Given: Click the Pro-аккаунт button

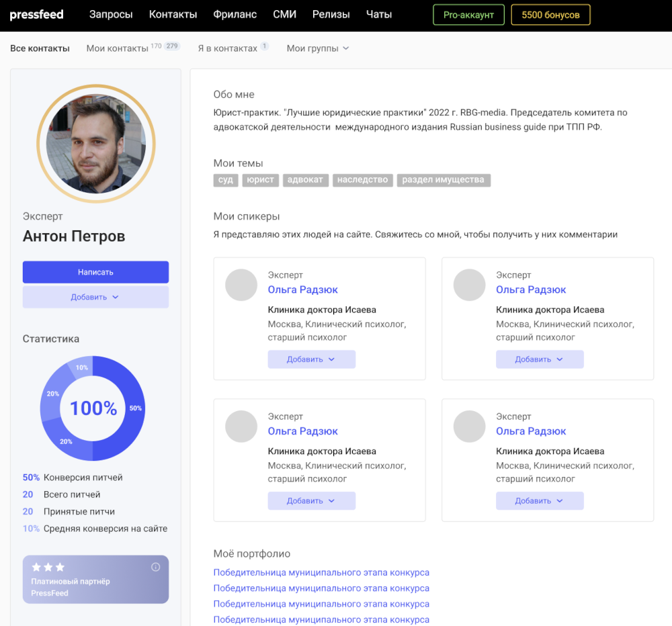Looking at the screenshot, I should 468,15.
